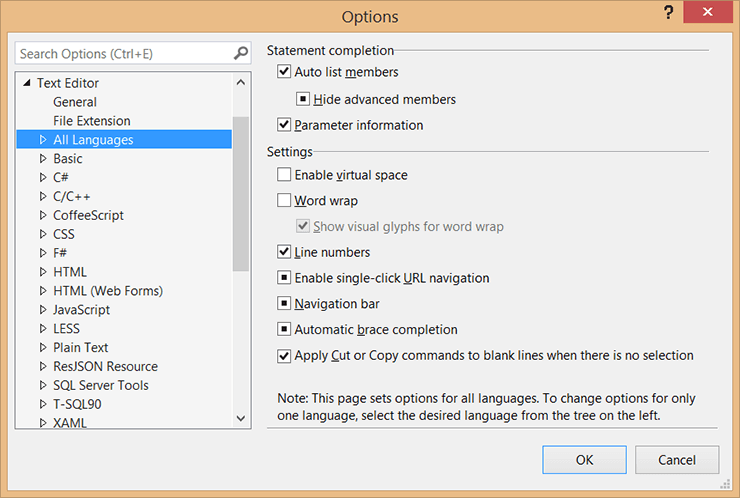Click the Cancel button
The height and width of the screenshot is (498, 740).
677,460
